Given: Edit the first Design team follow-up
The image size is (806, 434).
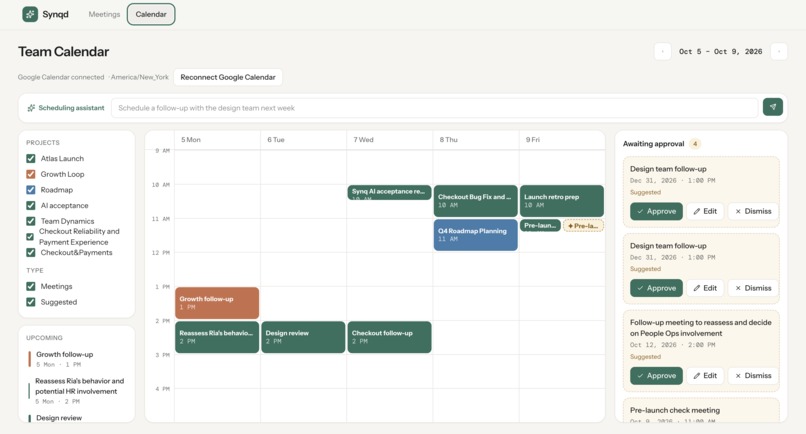Looking at the screenshot, I should pyautogui.click(x=705, y=211).
